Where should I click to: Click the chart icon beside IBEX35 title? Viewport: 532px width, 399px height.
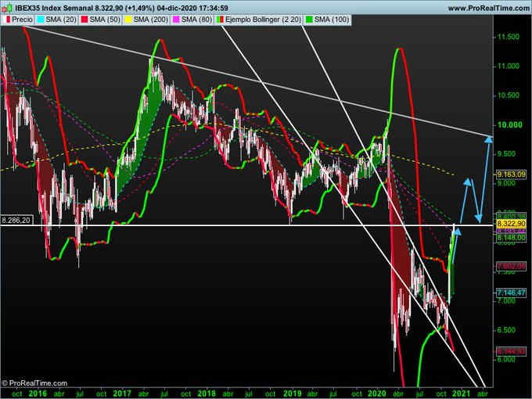[x=7, y=8]
